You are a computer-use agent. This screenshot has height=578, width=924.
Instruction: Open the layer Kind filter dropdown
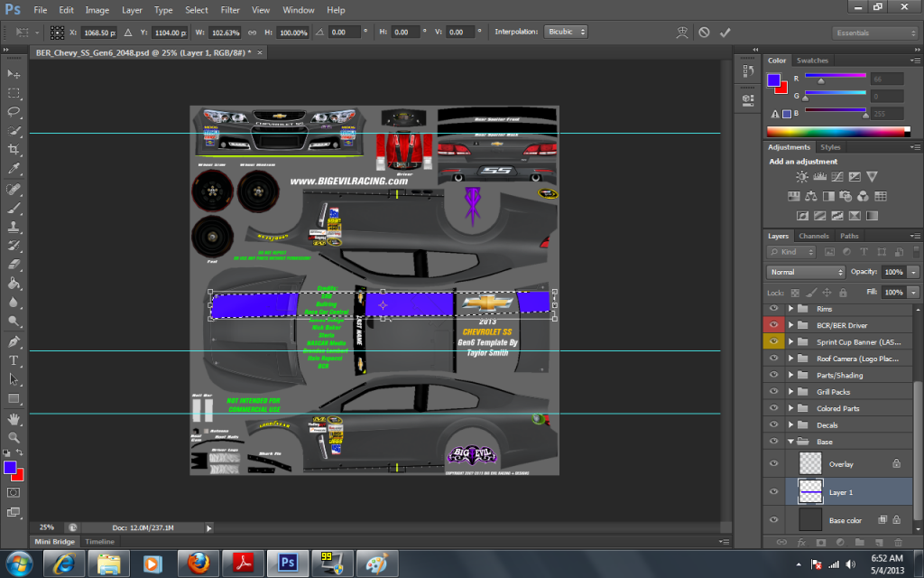(790, 252)
